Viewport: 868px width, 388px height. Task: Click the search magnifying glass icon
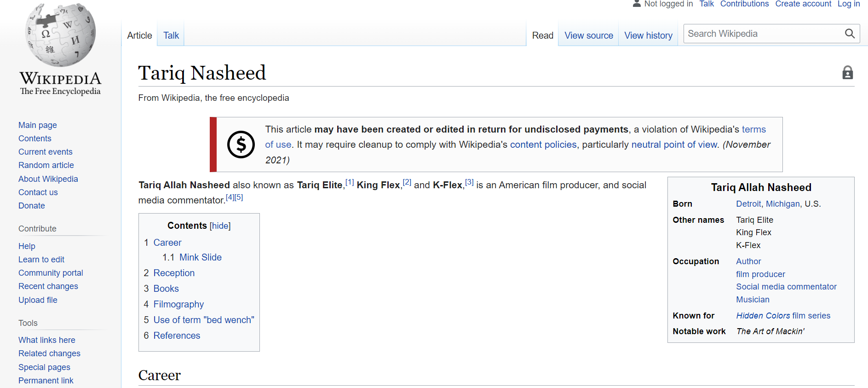click(850, 34)
